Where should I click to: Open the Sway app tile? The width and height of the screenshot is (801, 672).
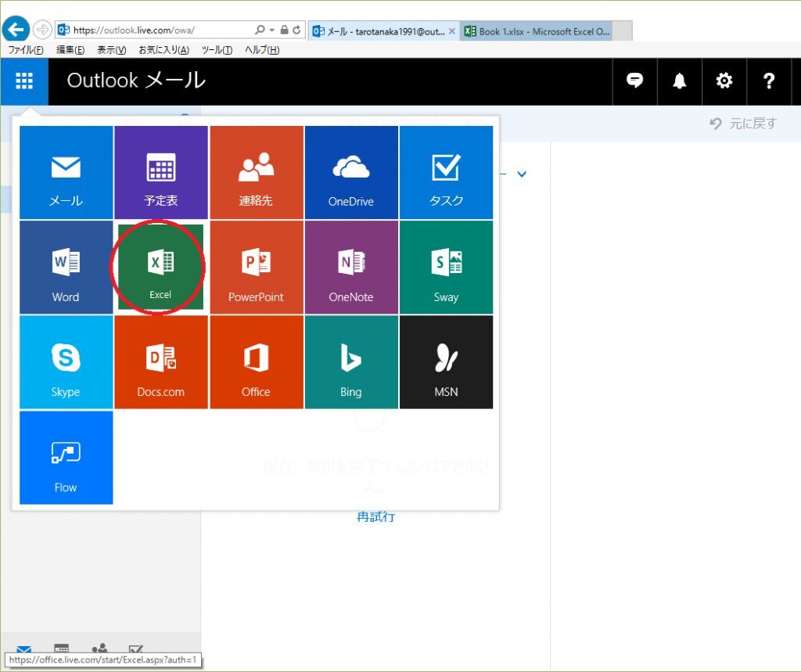pos(446,267)
